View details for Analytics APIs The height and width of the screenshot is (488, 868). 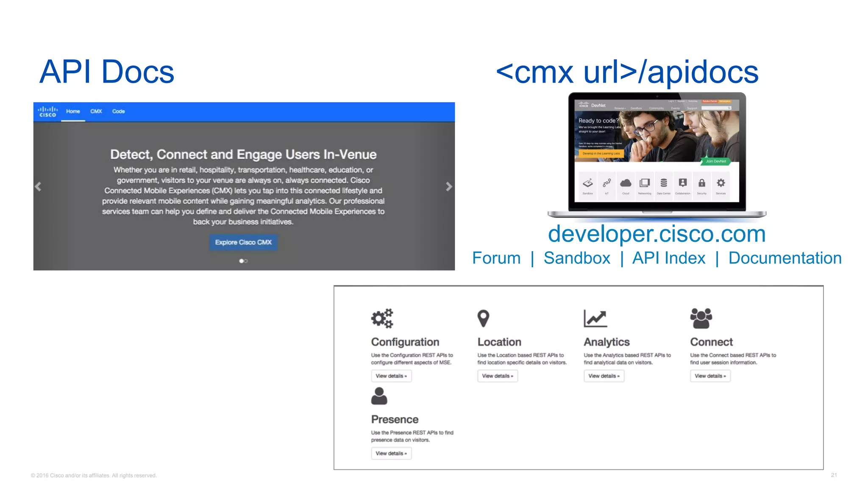[x=604, y=376]
